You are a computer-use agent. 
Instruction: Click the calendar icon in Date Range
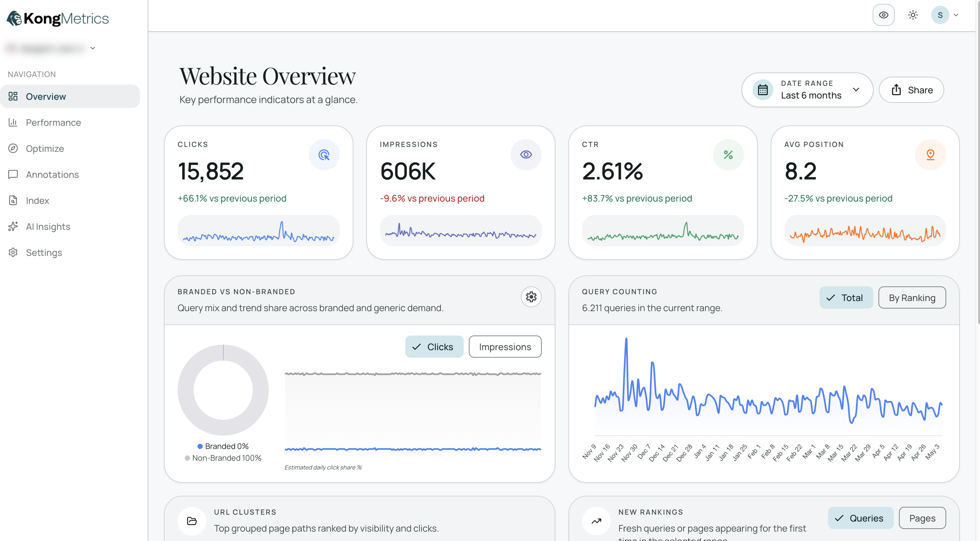pyautogui.click(x=763, y=90)
